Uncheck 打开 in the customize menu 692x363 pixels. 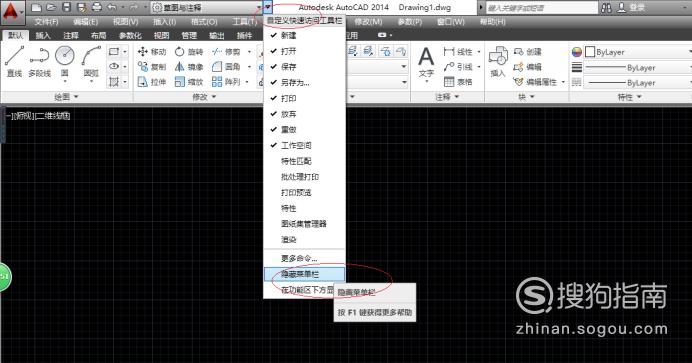304,51
